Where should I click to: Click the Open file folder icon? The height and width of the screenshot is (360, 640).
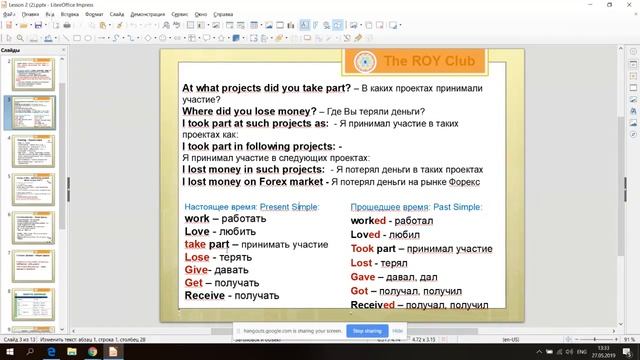(23, 25)
